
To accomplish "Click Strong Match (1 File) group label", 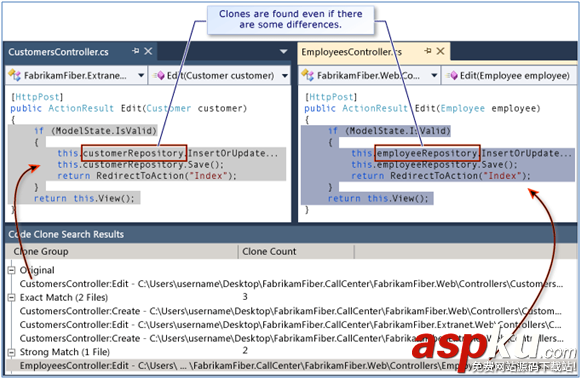I will click(x=65, y=352).
